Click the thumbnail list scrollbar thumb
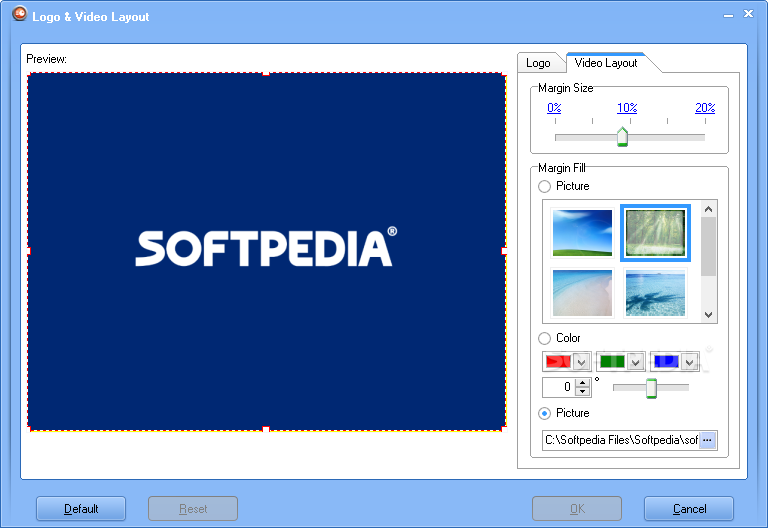768x528 pixels. click(708, 247)
